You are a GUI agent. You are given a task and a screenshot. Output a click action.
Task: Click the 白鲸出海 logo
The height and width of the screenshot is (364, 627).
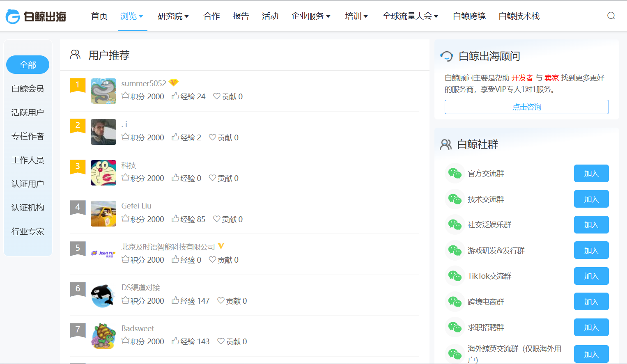(36, 16)
